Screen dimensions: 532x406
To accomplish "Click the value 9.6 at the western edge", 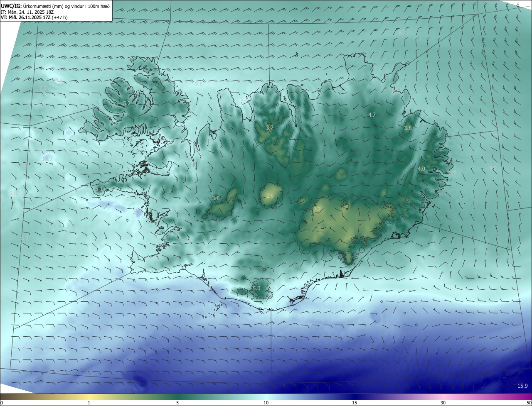I will tap(13, 193).
